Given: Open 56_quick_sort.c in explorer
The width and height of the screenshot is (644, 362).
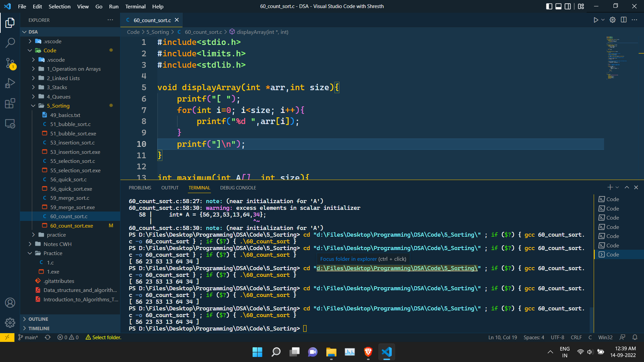Looking at the screenshot, I should [x=68, y=179].
